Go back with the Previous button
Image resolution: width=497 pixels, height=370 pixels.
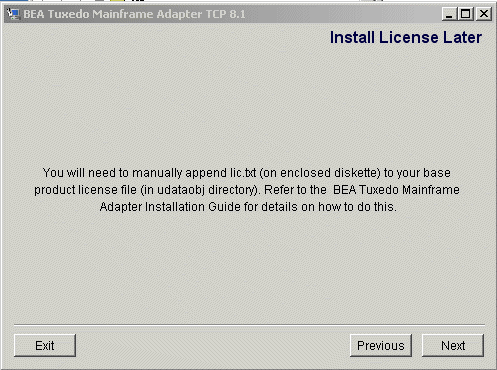coord(381,346)
